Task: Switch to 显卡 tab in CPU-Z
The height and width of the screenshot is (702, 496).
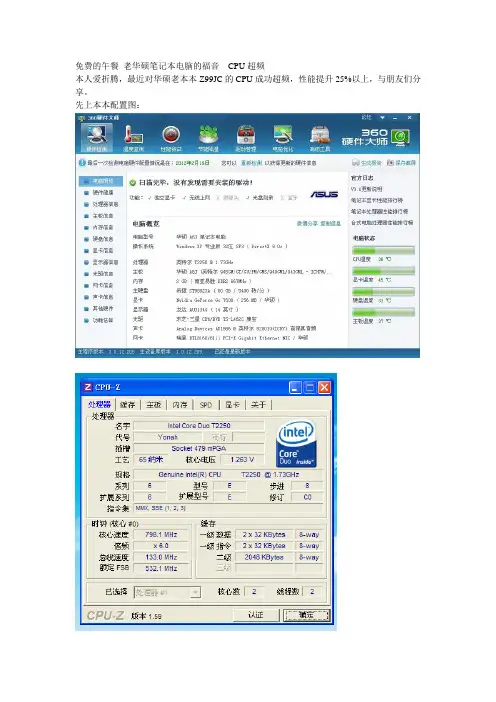Action: point(232,405)
